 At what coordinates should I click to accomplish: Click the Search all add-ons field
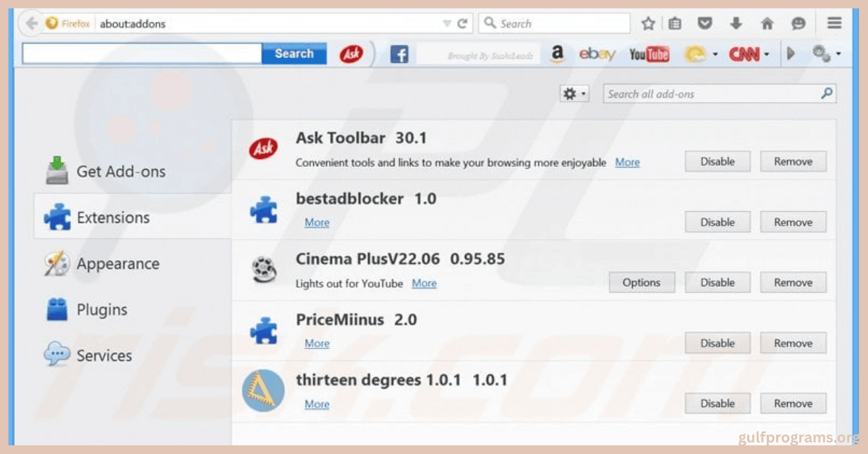coord(711,94)
